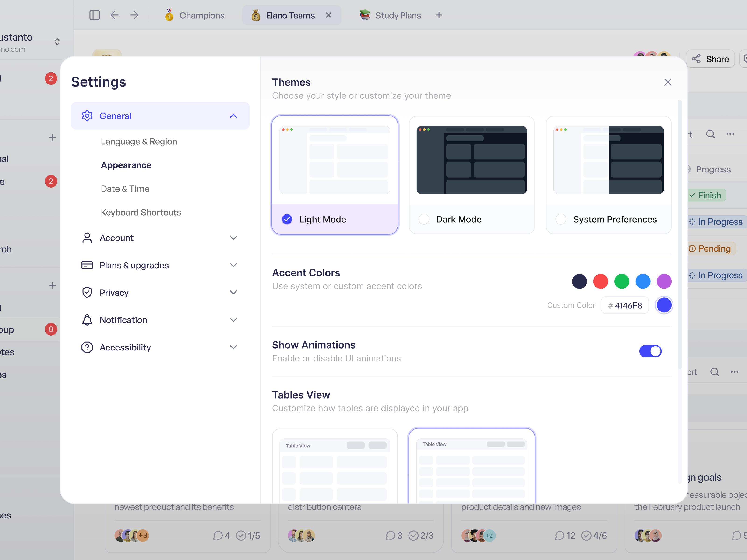The height and width of the screenshot is (560, 747).
Task: Open the Appearance settings page
Action: [x=126, y=165]
